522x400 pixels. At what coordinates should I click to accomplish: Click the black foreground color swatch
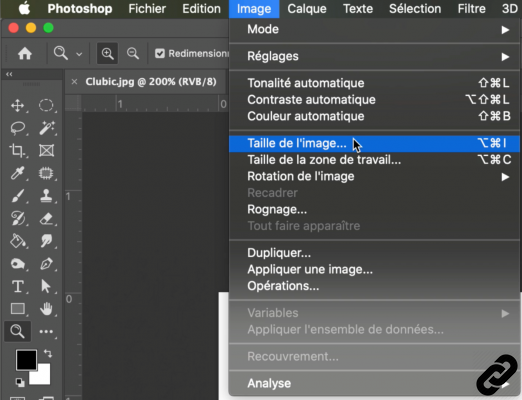(26, 360)
